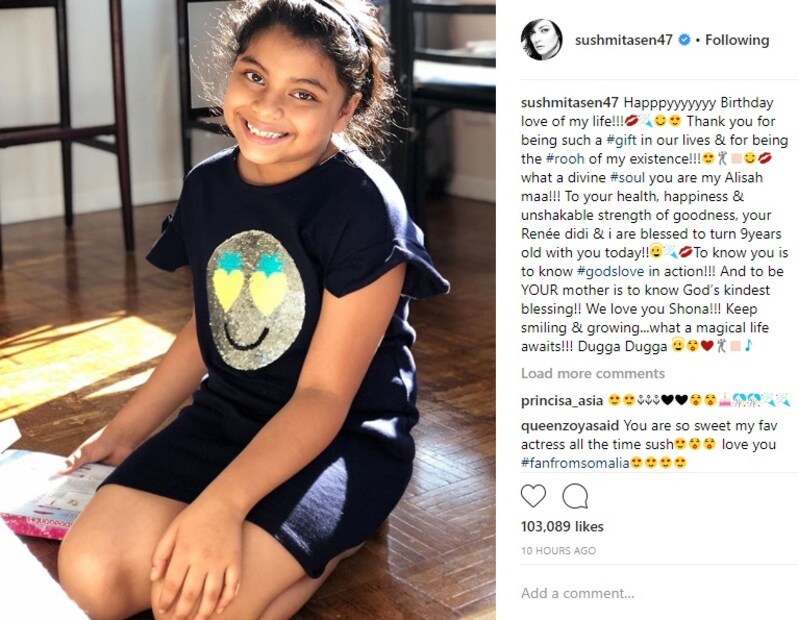
Task: Like the post with the heart icon
Action: (533, 496)
